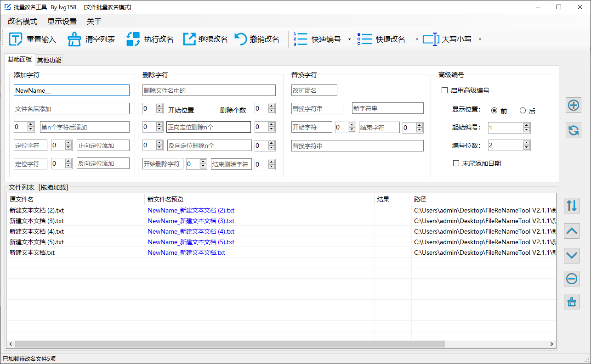The width and height of the screenshot is (591, 364).
Task: Enable the 启用高级编号 checkbox
Action: pos(444,91)
